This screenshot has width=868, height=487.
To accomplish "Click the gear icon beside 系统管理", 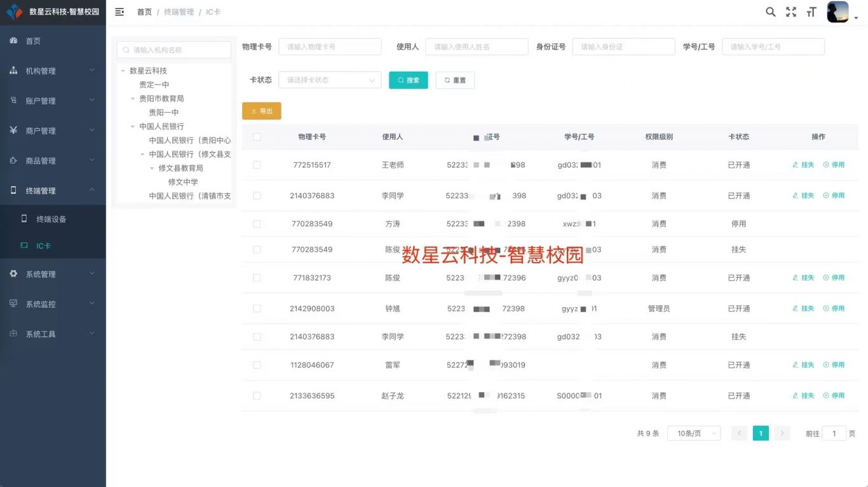I will pyautogui.click(x=13, y=273).
